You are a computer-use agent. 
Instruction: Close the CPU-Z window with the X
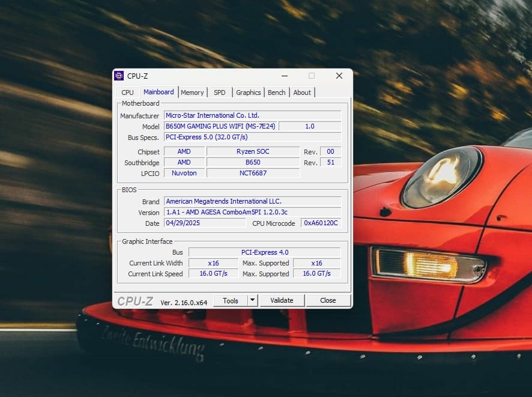339,76
